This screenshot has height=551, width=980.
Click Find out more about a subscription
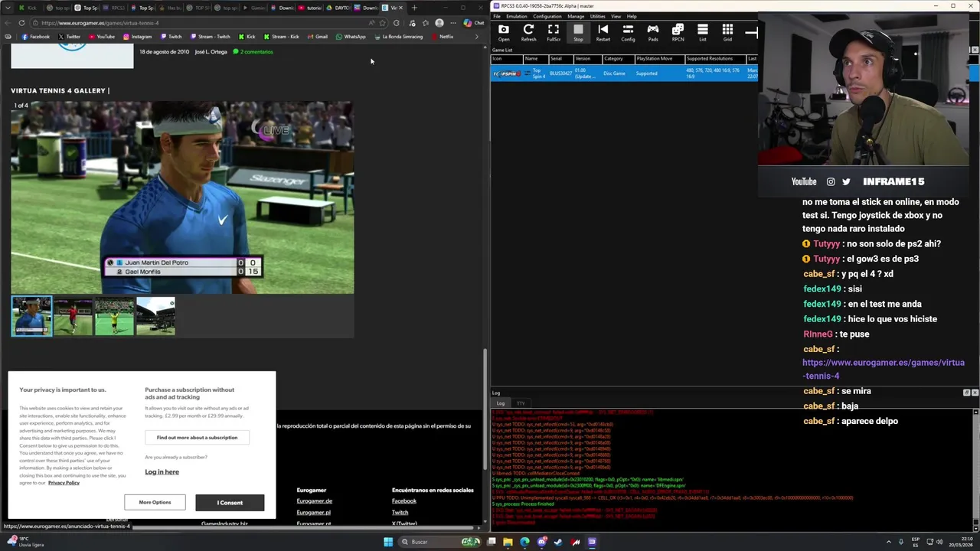tap(197, 438)
